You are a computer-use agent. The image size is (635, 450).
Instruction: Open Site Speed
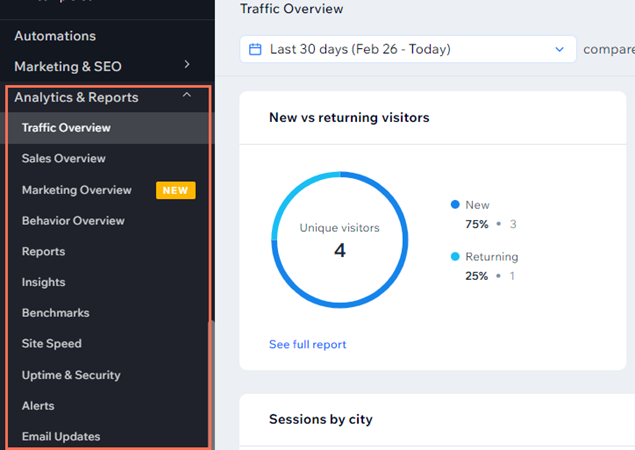coord(51,343)
